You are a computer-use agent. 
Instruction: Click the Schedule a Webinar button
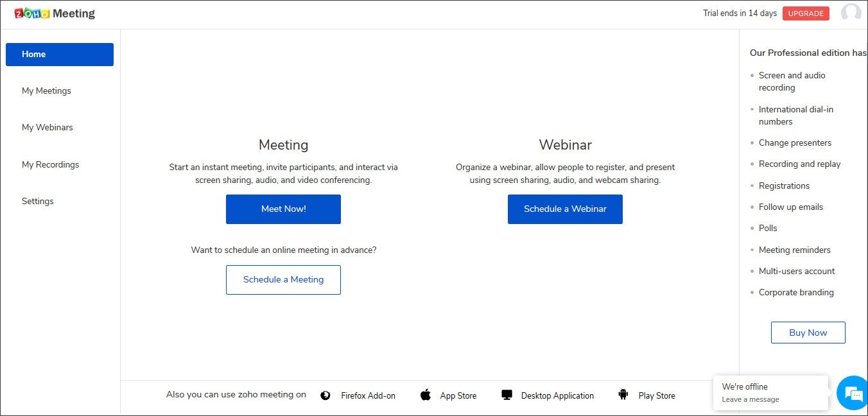(x=565, y=209)
